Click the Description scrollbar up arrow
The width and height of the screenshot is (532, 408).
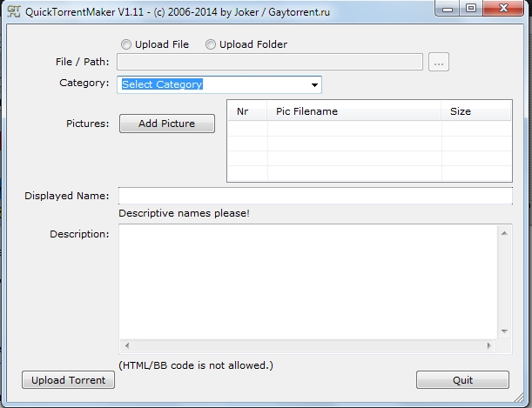tap(504, 232)
